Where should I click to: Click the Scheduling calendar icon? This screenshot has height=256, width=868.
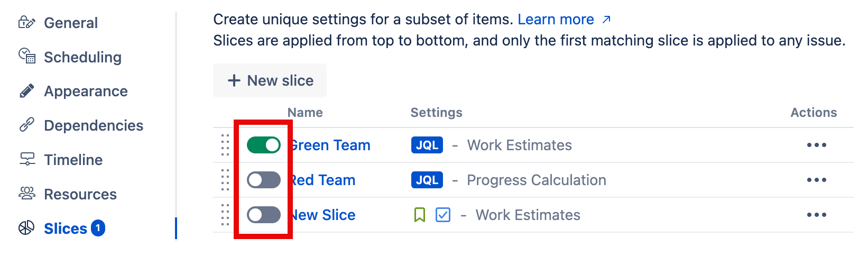click(x=26, y=56)
